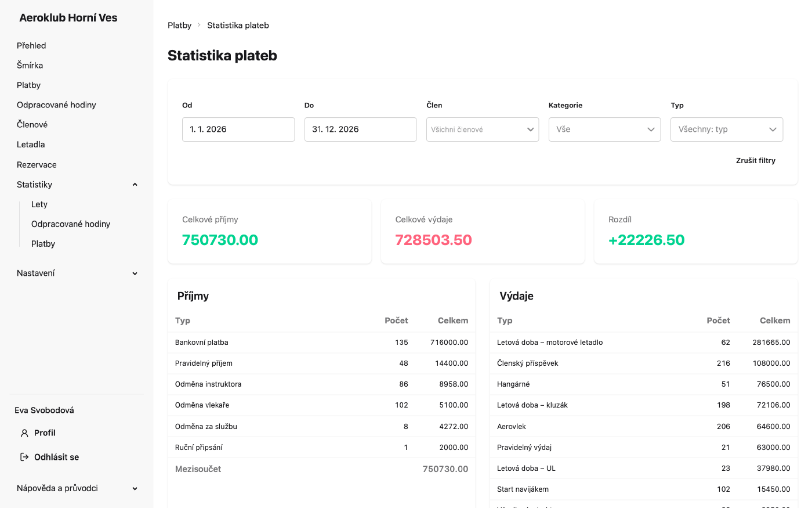
Task: Collapse the Statistiky section chevron
Action: click(135, 185)
